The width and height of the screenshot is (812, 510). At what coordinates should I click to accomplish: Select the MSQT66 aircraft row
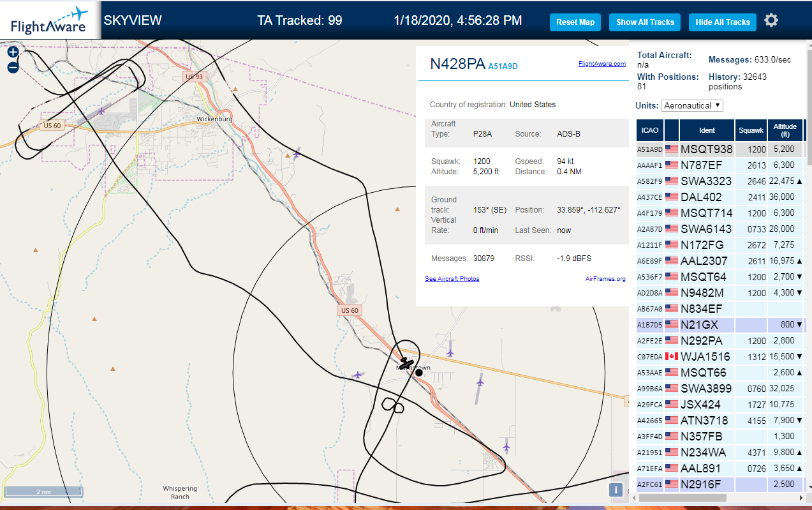click(x=720, y=372)
